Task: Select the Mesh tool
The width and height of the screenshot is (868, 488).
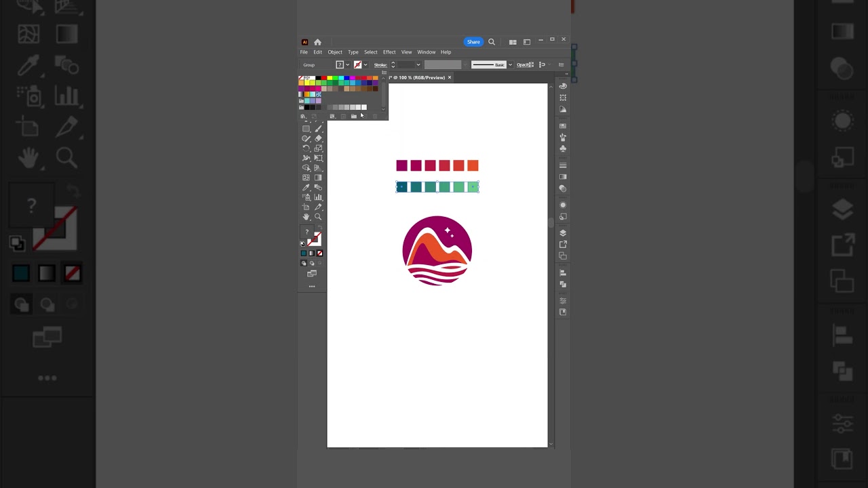Action: tap(307, 178)
